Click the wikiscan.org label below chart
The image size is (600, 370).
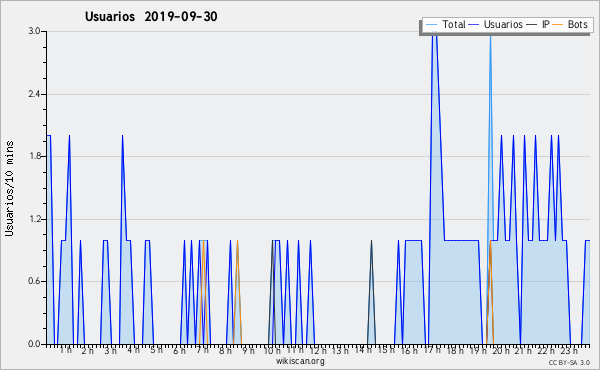pyautogui.click(x=300, y=361)
